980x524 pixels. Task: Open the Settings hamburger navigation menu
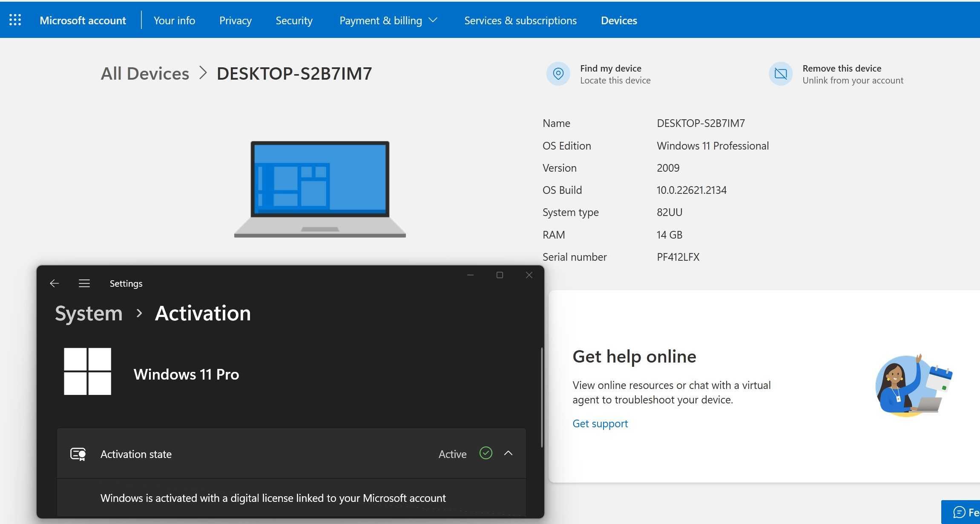84,283
